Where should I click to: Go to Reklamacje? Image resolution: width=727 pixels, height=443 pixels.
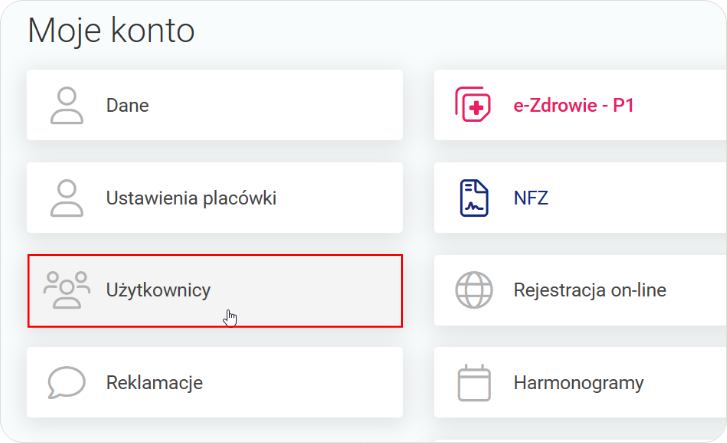point(155,382)
